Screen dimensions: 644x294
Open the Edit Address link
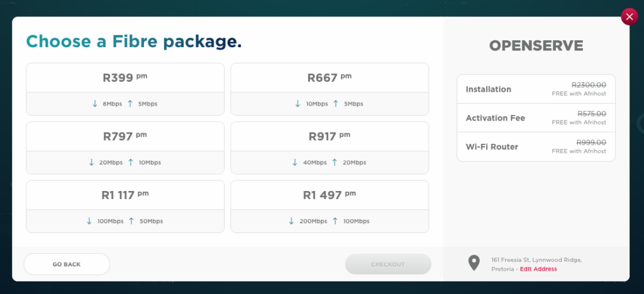click(x=538, y=269)
